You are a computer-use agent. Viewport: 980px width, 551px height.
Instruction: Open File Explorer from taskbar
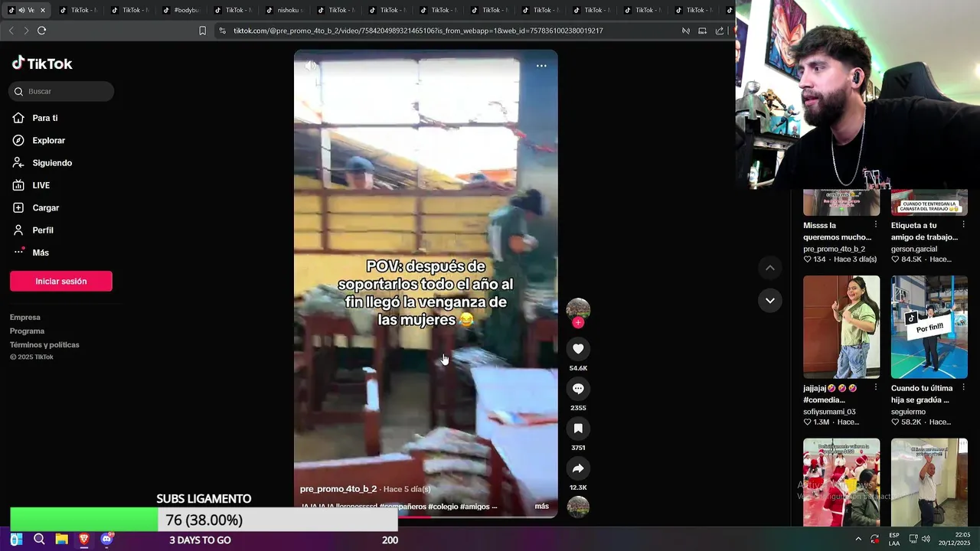(61, 540)
